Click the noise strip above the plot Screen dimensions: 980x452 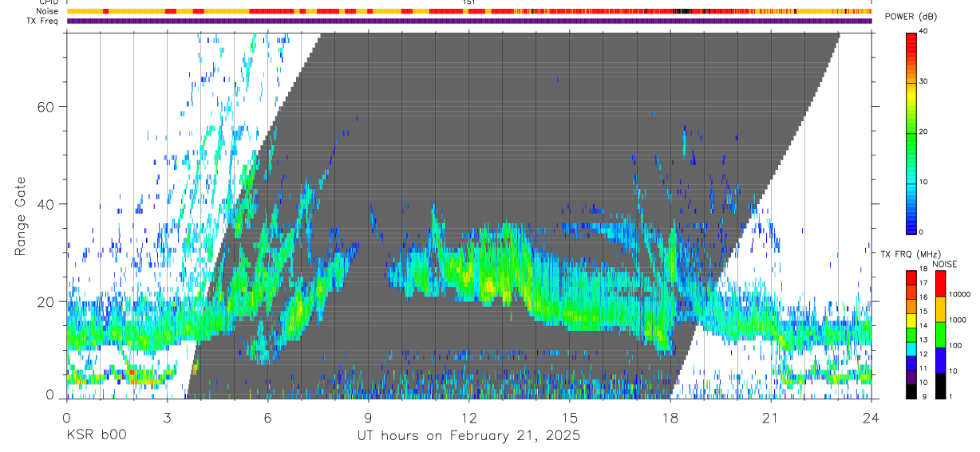click(x=469, y=11)
